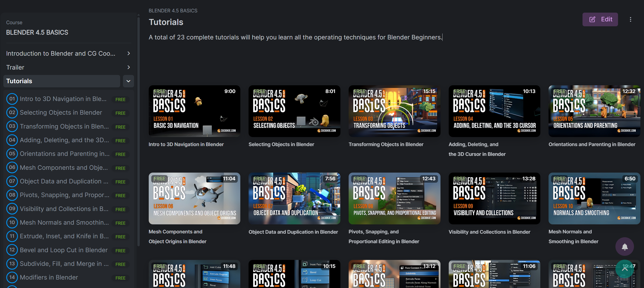Click the Edit button

[600, 19]
